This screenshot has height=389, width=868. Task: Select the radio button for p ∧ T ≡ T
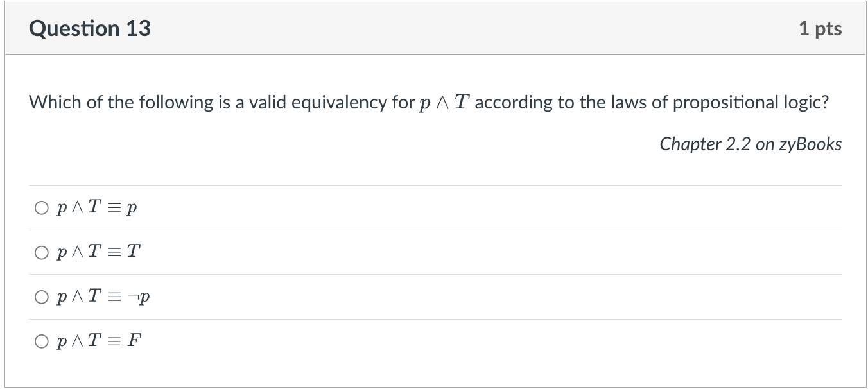pyautogui.click(x=41, y=252)
